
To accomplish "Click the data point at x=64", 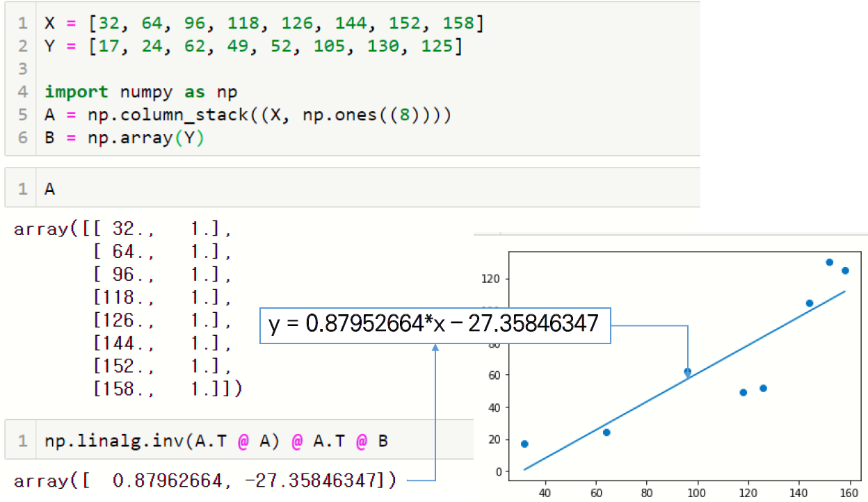I will (606, 432).
